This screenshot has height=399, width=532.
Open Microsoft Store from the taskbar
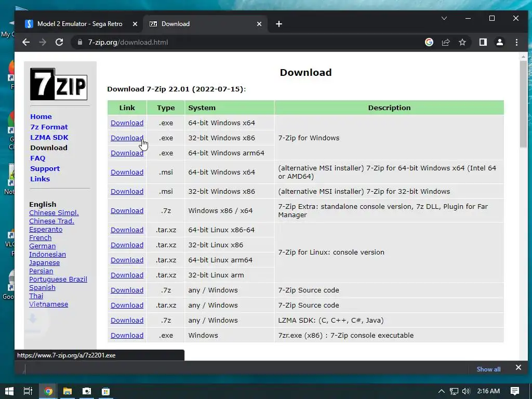pyautogui.click(x=106, y=391)
